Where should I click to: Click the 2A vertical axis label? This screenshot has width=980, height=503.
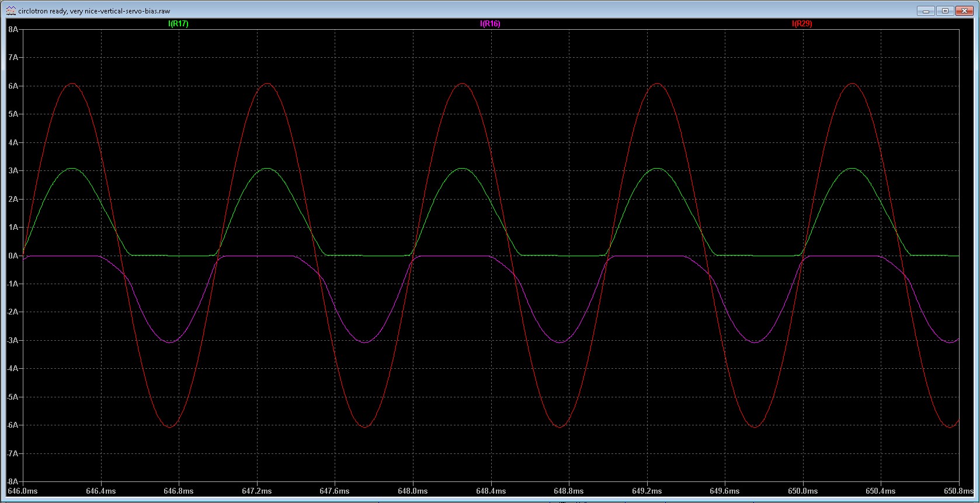coord(13,199)
